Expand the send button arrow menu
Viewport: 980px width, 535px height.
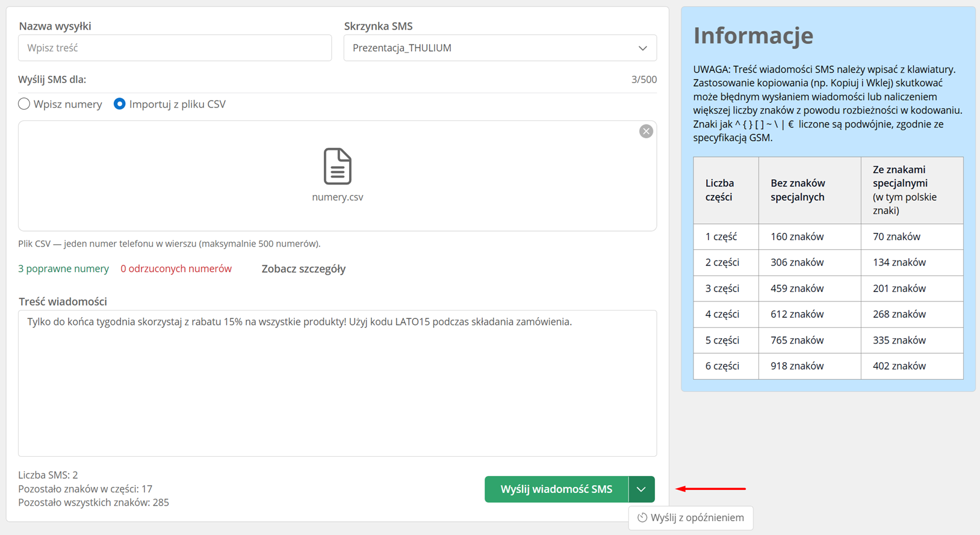click(641, 489)
